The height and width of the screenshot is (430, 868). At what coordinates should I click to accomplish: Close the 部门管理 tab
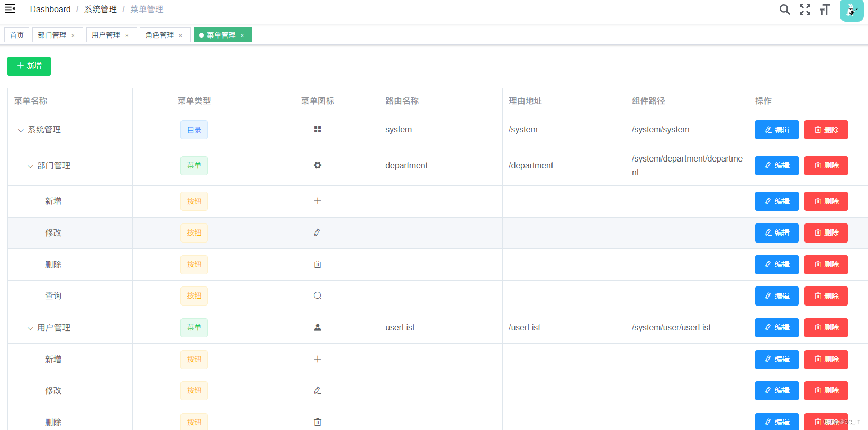[73, 35]
